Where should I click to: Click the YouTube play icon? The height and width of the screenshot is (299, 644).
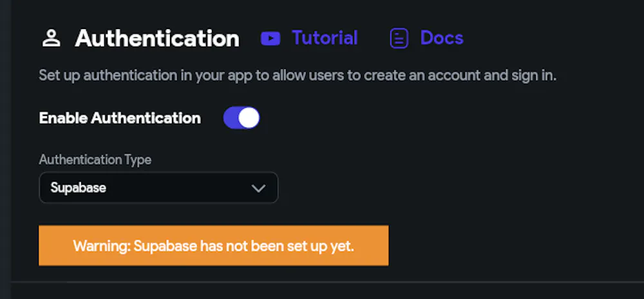click(270, 38)
